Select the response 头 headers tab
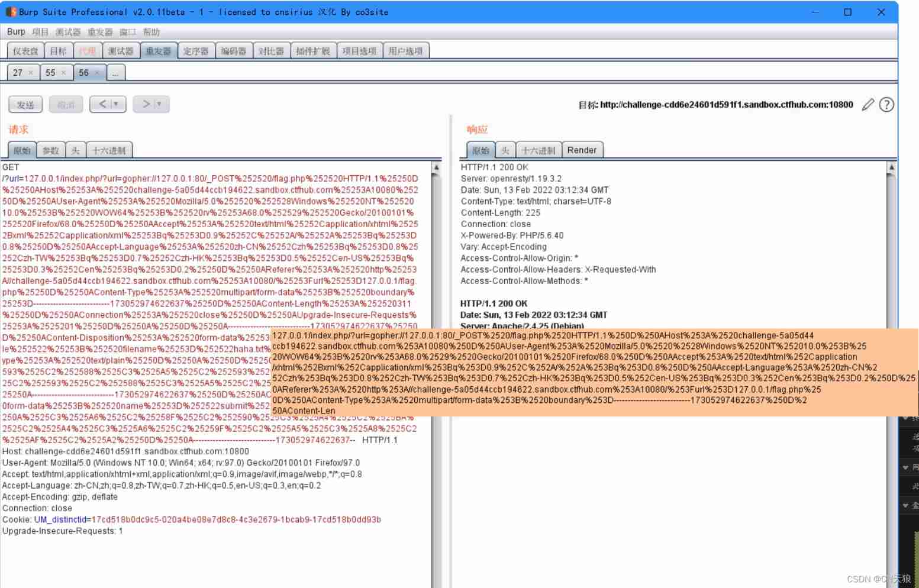 click(x=505, y=150)
